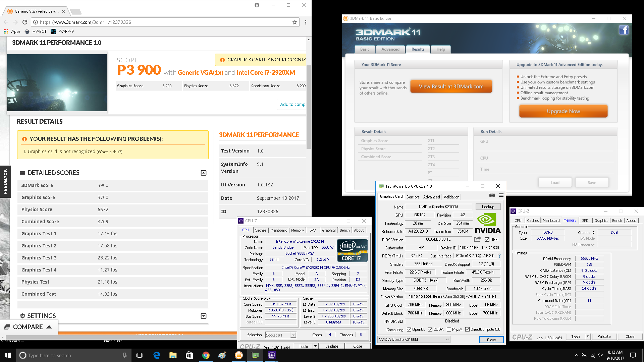
Task: Click the Intel Core i7-2920XM link
Action: coord(266,72)
